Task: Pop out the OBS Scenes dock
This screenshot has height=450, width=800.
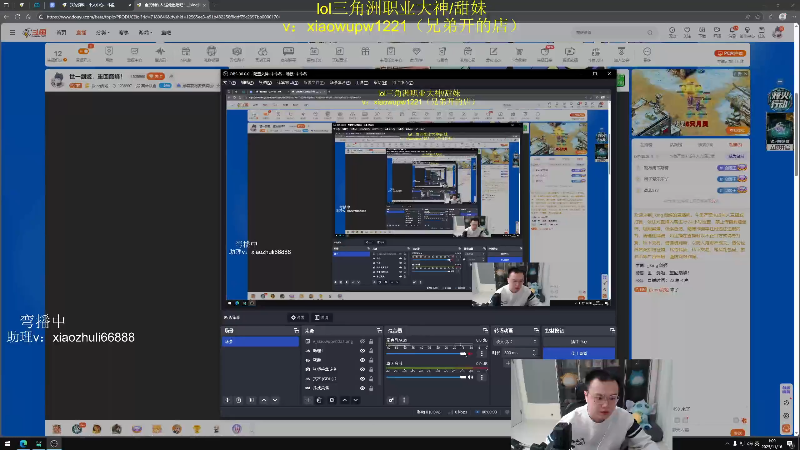Action: (296, 331)
